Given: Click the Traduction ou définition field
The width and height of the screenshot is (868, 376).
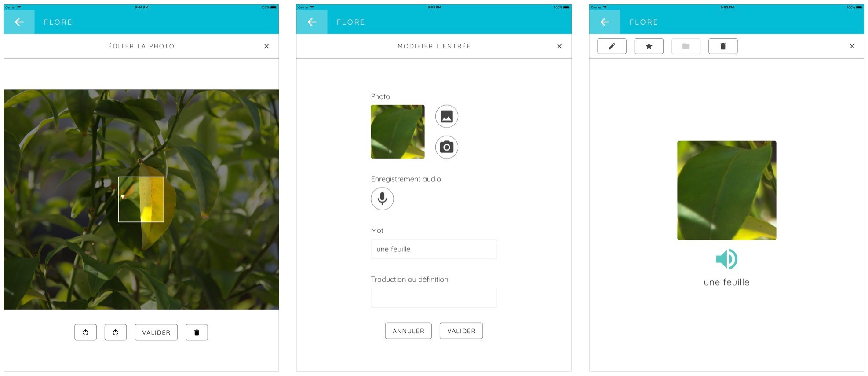Looking at the screenshot, I should pyautogui.click(x=434, y=298).
